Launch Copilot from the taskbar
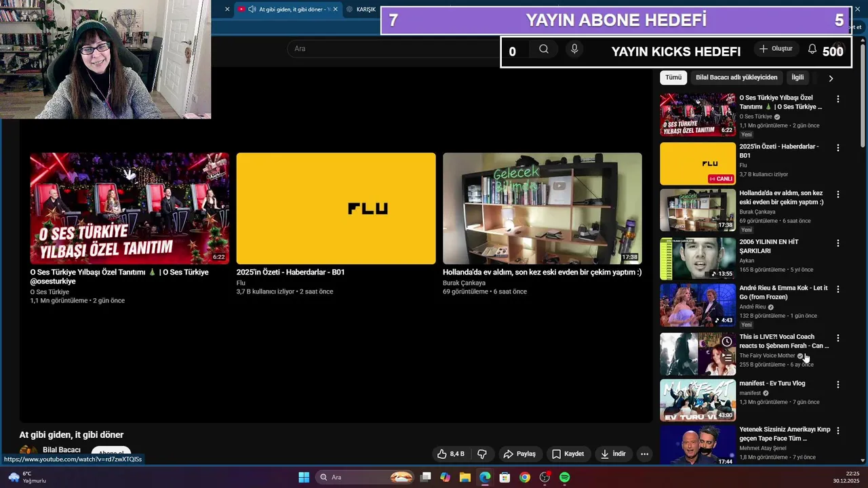The height and width of the screenshot is (488, 868). click(x=445, y=477)
